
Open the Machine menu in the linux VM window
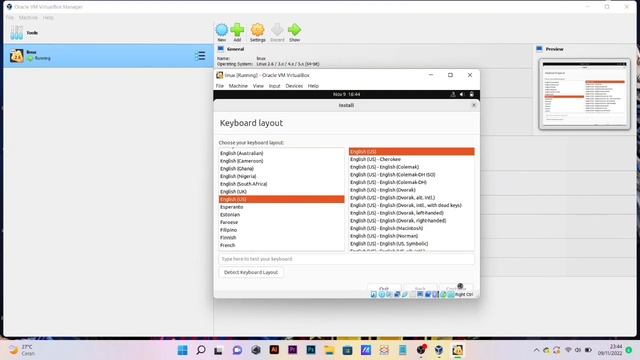click(x=238, y=86)
